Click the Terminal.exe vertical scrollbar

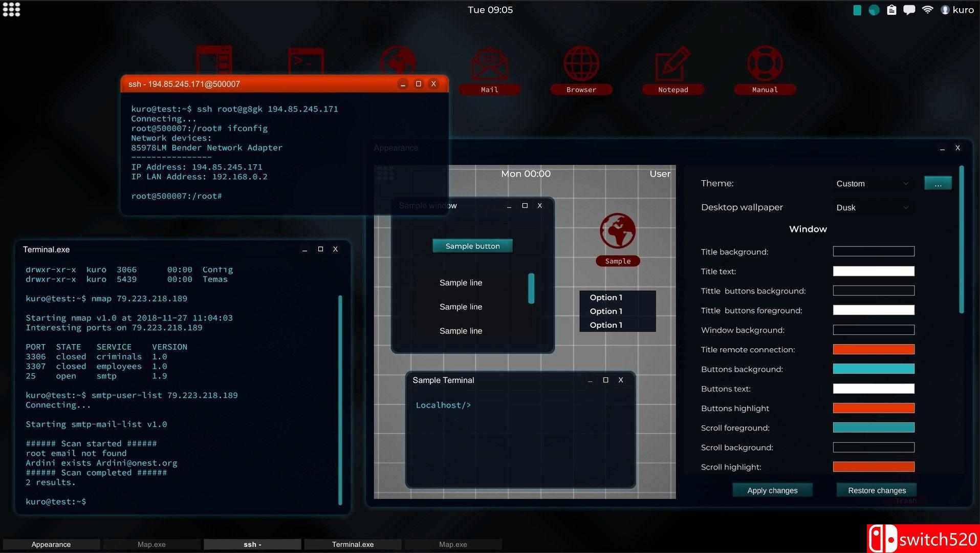[x=340, y=399]
